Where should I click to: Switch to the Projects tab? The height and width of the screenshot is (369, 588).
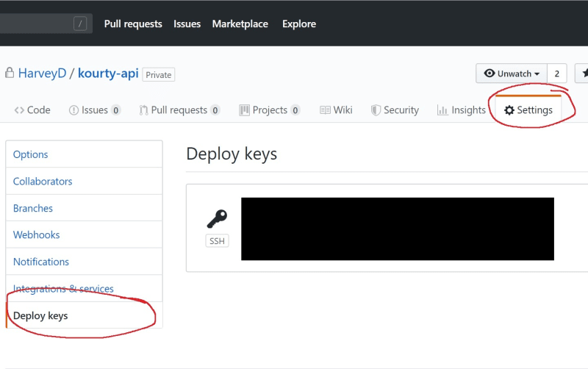click(x=270, y=110)
